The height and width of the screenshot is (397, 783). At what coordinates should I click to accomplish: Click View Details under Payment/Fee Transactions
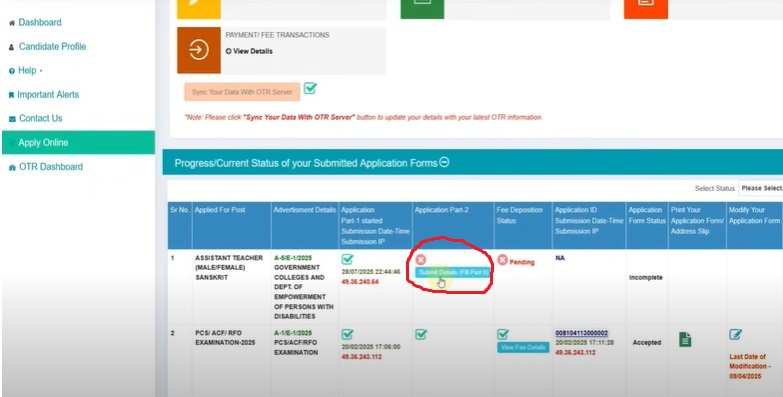(x=249, y=51)
